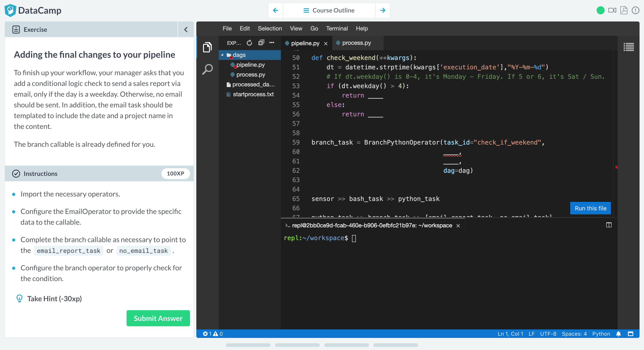This screenshot has height=350, width=644.
Task: Click the Exercise panel collapse arrow icon
Action: 186,29
